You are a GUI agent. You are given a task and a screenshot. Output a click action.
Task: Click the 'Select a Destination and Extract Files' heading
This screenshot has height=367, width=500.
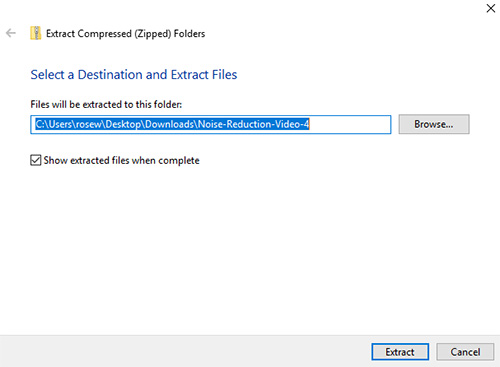tap(134, 75)
